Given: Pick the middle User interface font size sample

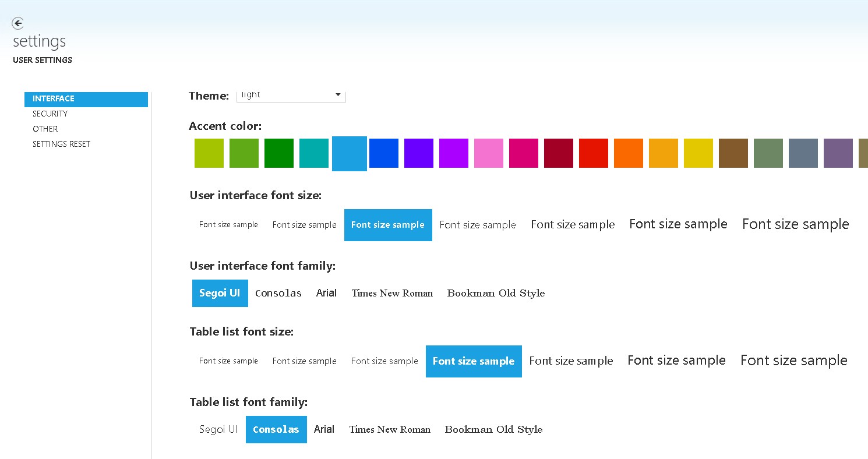Looking at the screenshot, I should (x=478, y=225).
